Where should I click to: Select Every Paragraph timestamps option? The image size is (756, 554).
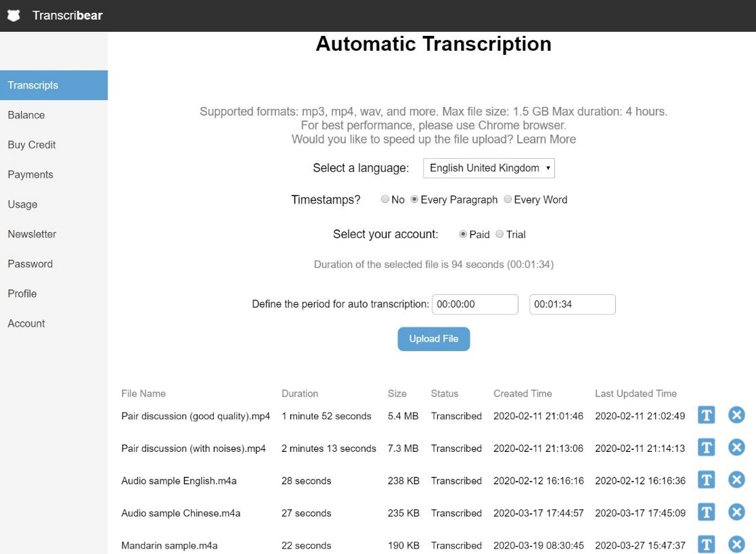414,199
